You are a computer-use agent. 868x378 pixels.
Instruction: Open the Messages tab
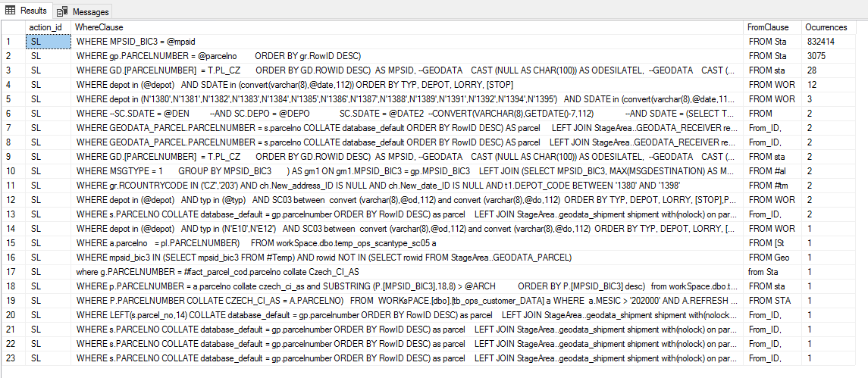(x=83, y=11)
